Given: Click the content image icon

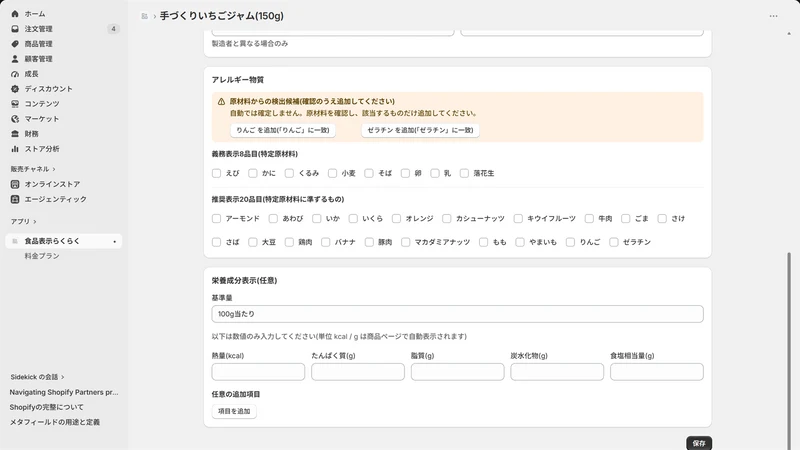Looking at the screenshot, I should [x=15, y=104].
